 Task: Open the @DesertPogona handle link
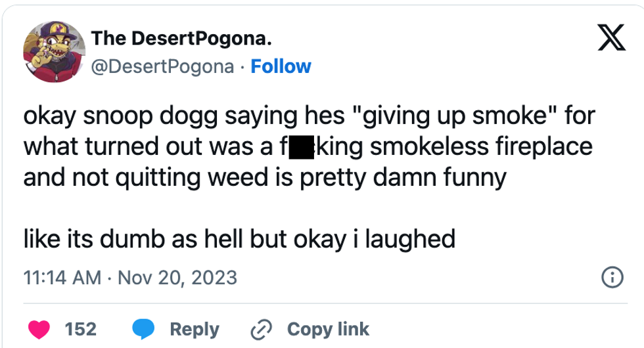click(x=165, y=66)
